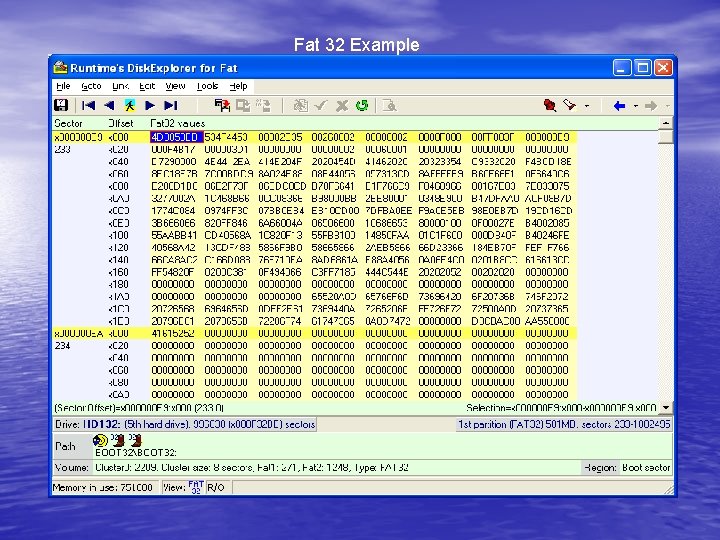Click the 1st partition FAT32 501MB field
Viewport: 720px width, 540px height.
click(564, 424)
